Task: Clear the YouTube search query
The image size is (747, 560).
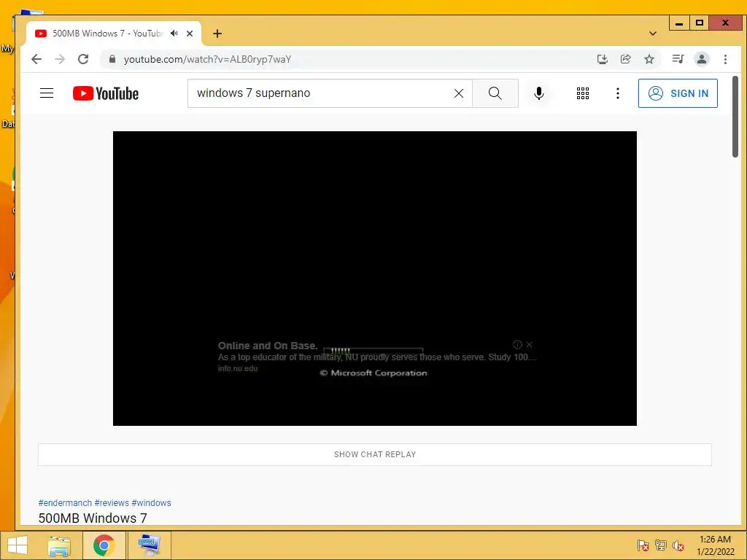Action: coord(459,93)
